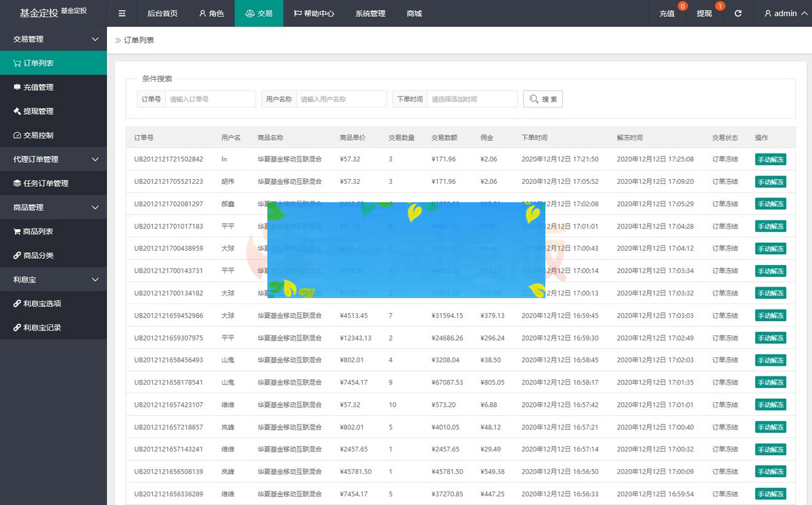Collapse the 商品管理 sidebar section
This screenshot has width=812, height=505.
click(95, 208)
